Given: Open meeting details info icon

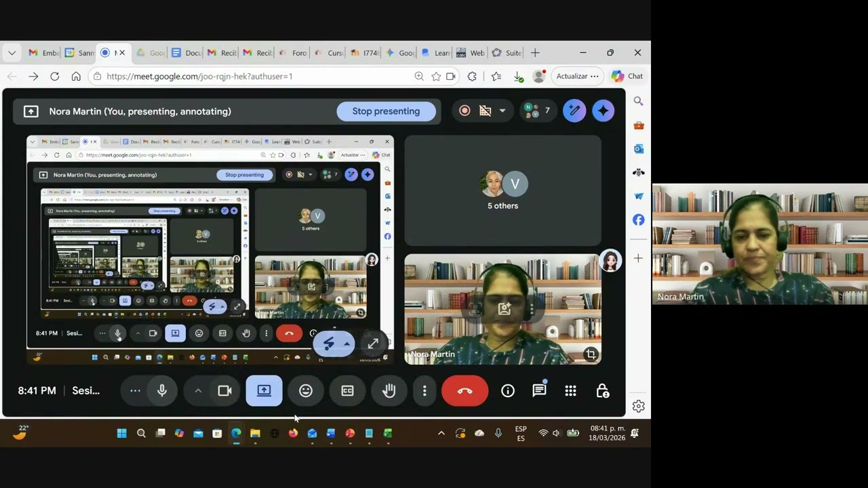Looking at the screenshot, I should [508, 391].
